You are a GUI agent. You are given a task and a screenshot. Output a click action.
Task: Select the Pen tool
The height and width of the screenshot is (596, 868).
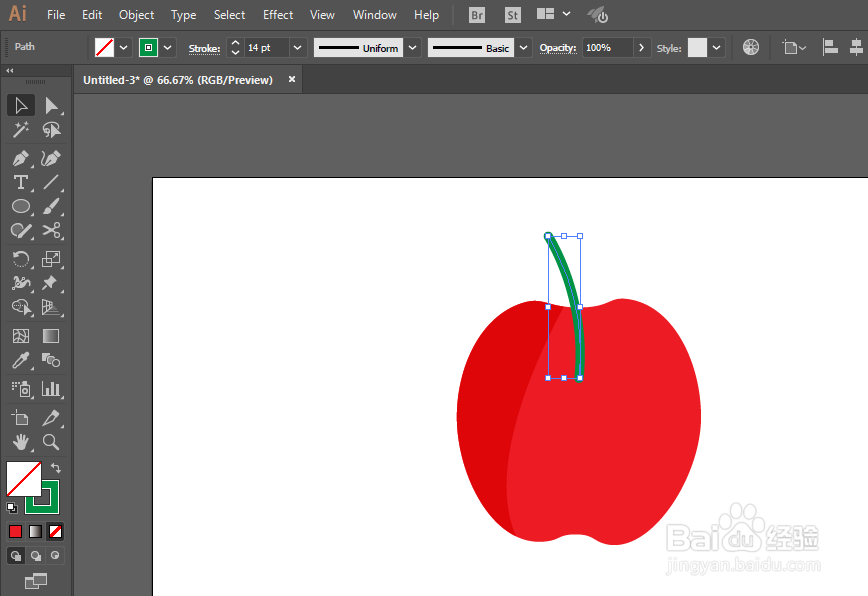point(20,158)
